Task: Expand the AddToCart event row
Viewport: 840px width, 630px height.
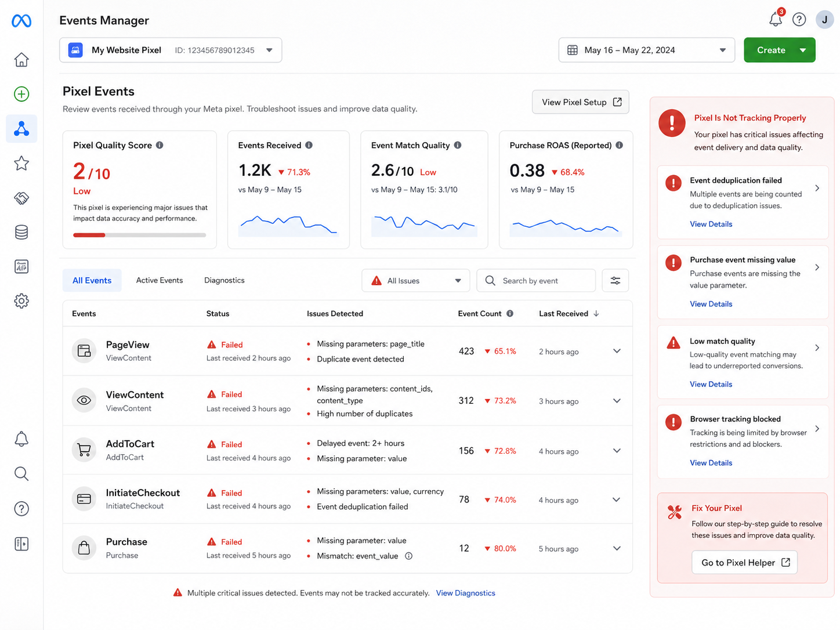Action: pos(617,451)
